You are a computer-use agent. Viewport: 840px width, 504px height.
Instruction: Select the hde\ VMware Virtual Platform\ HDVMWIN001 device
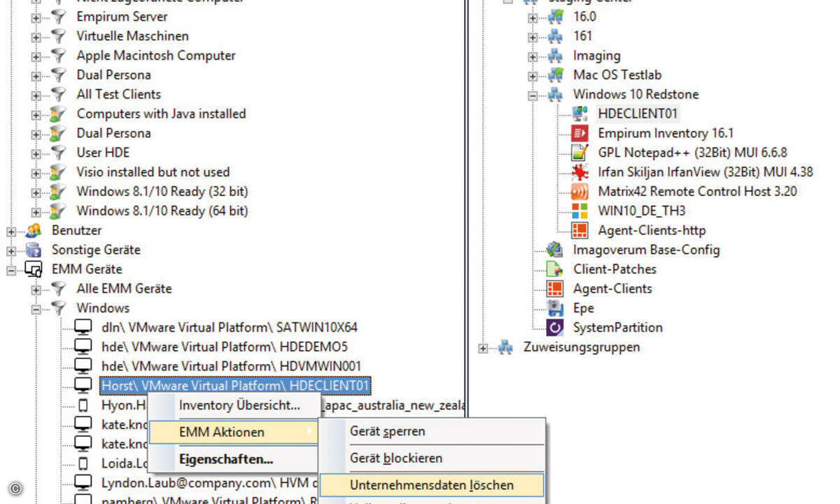pyautogui.click(x=231, y=366)
